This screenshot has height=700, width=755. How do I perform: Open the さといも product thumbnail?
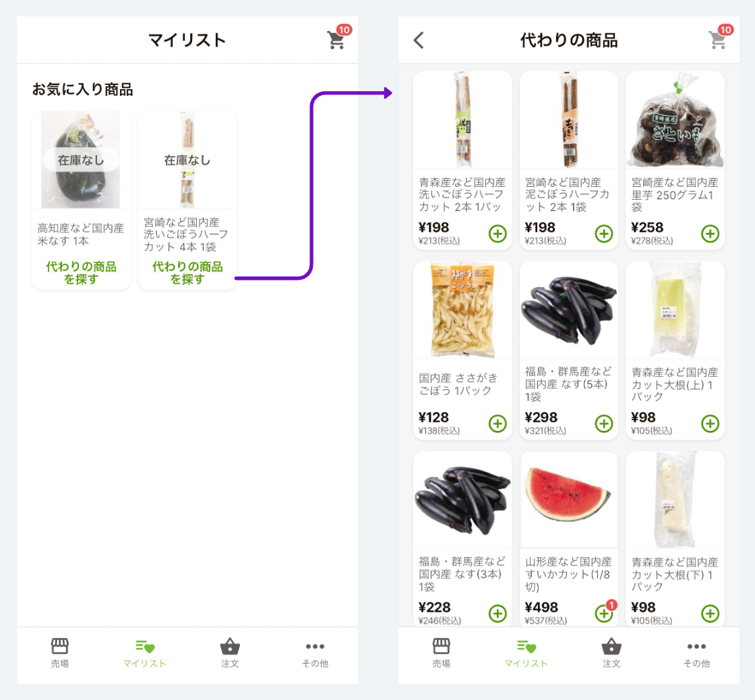[x=675, y=119]
